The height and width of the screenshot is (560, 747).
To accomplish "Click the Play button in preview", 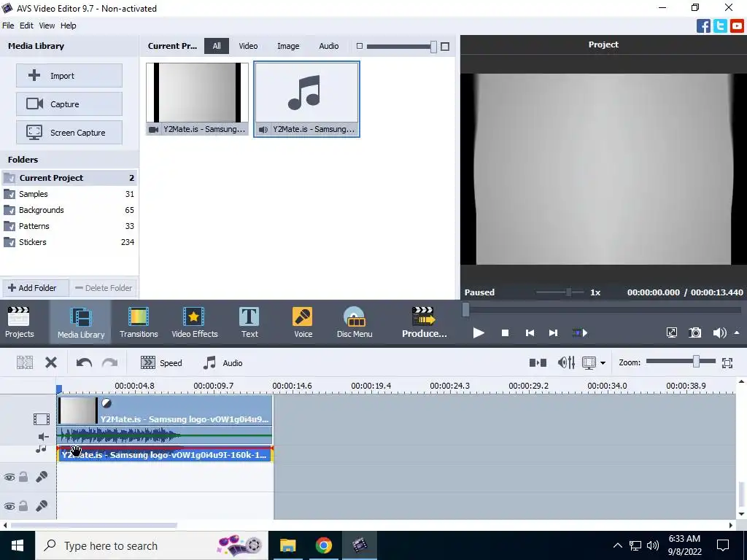I will pos(479,332).
